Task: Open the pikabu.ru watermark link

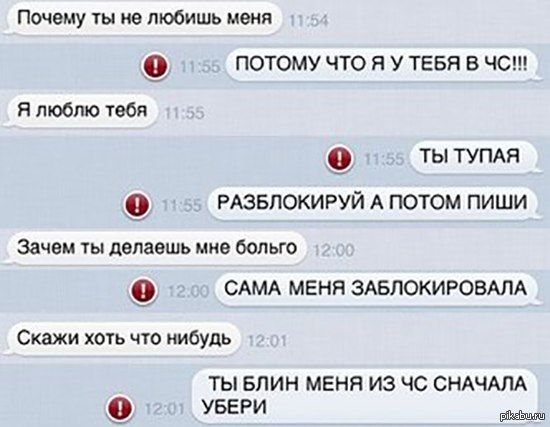Action: coord(523,416)
